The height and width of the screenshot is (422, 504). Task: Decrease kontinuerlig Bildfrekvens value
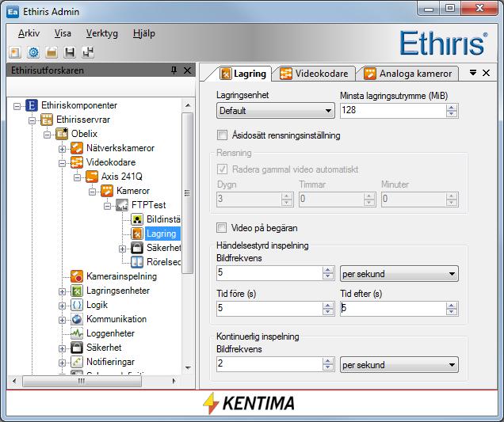327,367
